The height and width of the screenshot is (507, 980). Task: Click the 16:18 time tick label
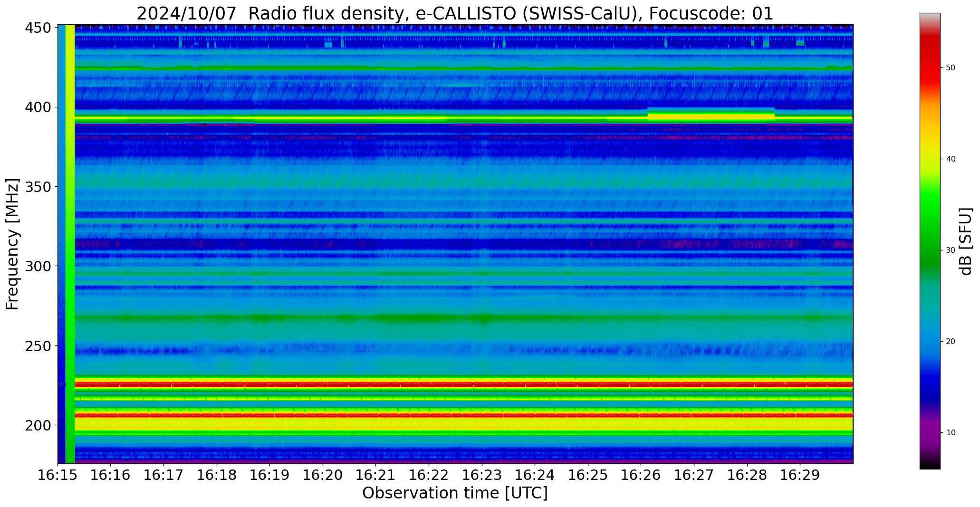click(x=217, y=474)
